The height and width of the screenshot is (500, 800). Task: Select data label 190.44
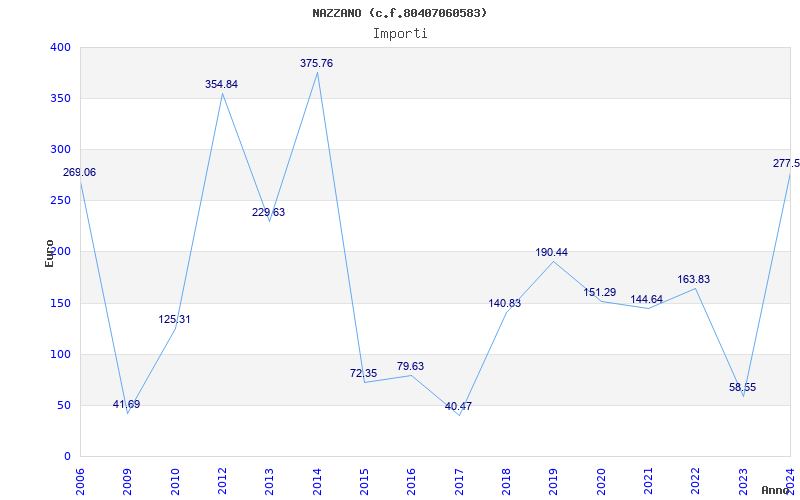pyautogui.click(x=552, y=253)
